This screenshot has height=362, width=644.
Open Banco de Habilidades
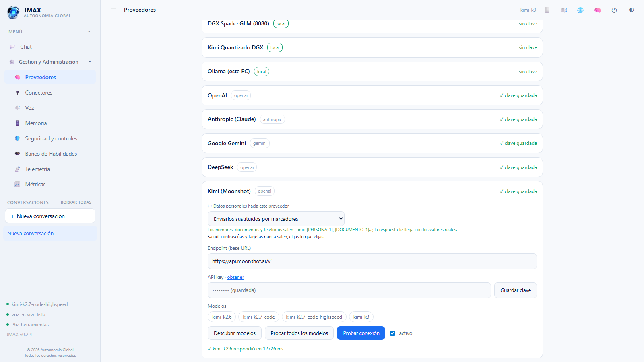pos(50,154)
